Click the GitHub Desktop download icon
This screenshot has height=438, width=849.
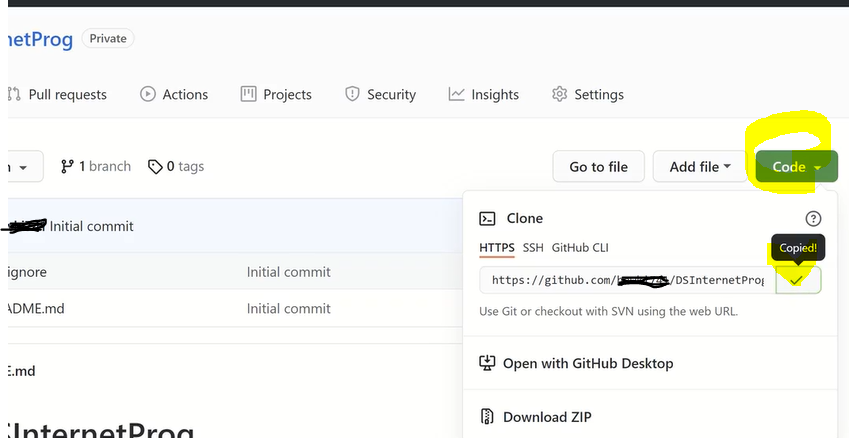coord(487,363)
